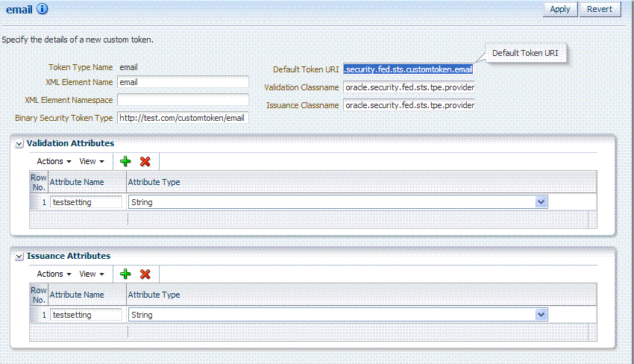This screenshot has width=634, height=364.
Task: Select row 1 in Validation Attributes table
Action: [x=39, y=202]
